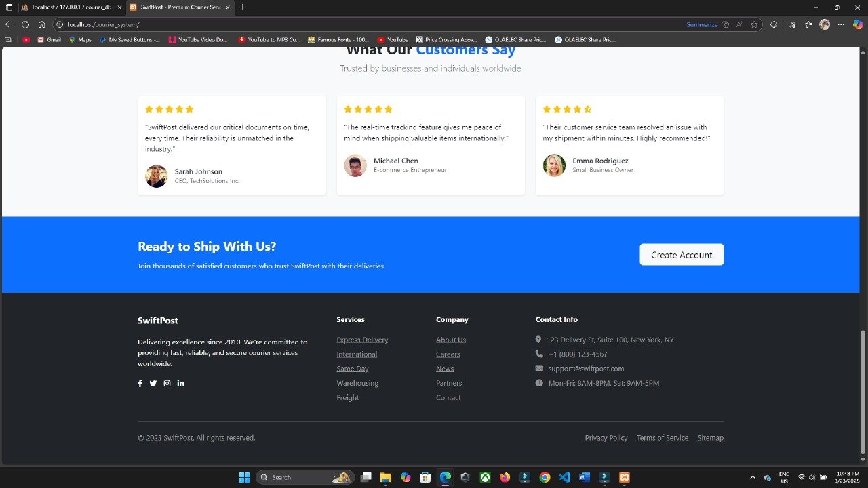The image size is (868, 488).
Task: Open the Express Delivery link
Action: (x=362, y=340)
